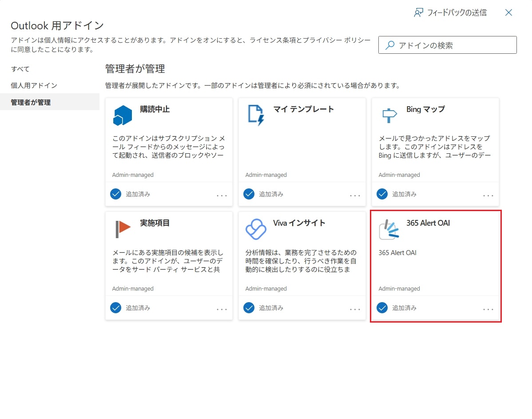This screenshot has height=419, width=532.
Task: Click the 購読中止 add-in cube icon
Action: pos(123,116)
